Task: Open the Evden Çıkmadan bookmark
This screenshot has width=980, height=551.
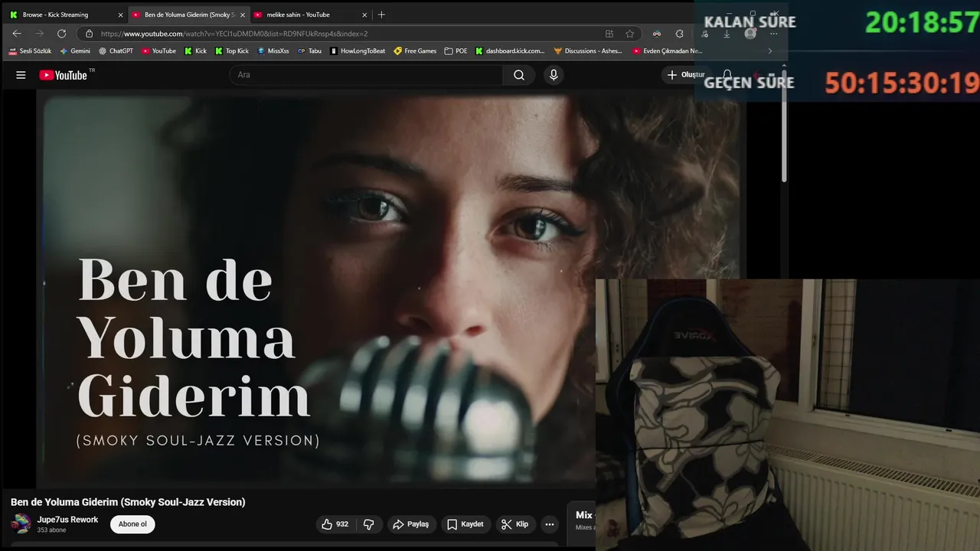Action: tap(667, 51)
